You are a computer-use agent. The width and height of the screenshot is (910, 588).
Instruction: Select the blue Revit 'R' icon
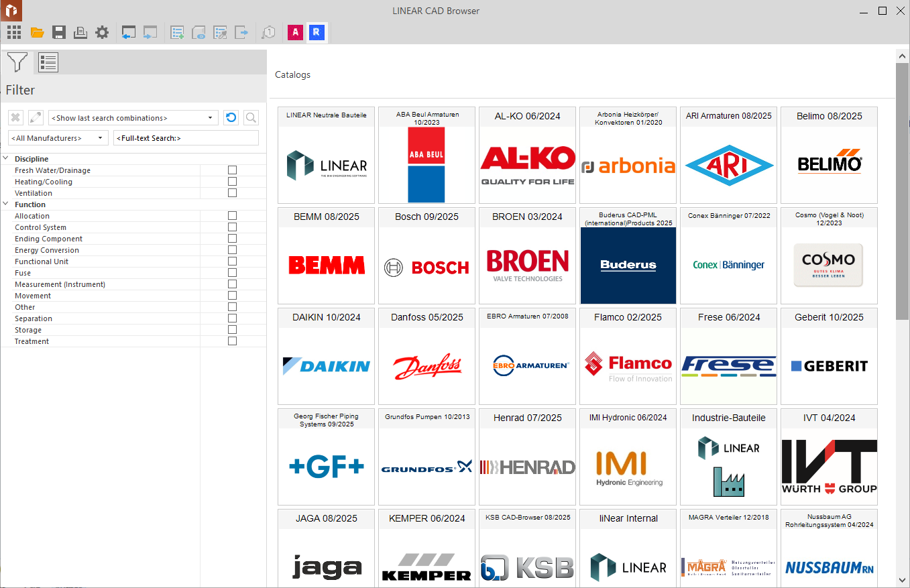(x=317, y=32)
